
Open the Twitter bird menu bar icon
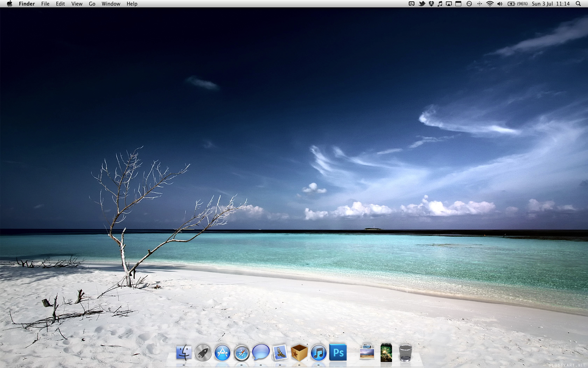pyautogui.click(x=422, y=4)
